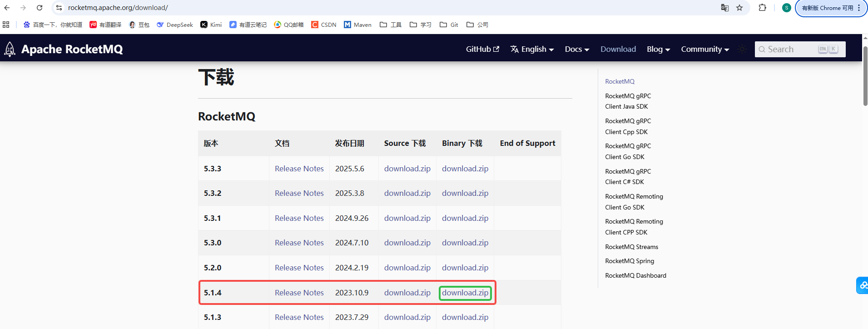Download binary zip for version 5.3.0
This screenshot has height=329, width=868.
tap(465, 243)
